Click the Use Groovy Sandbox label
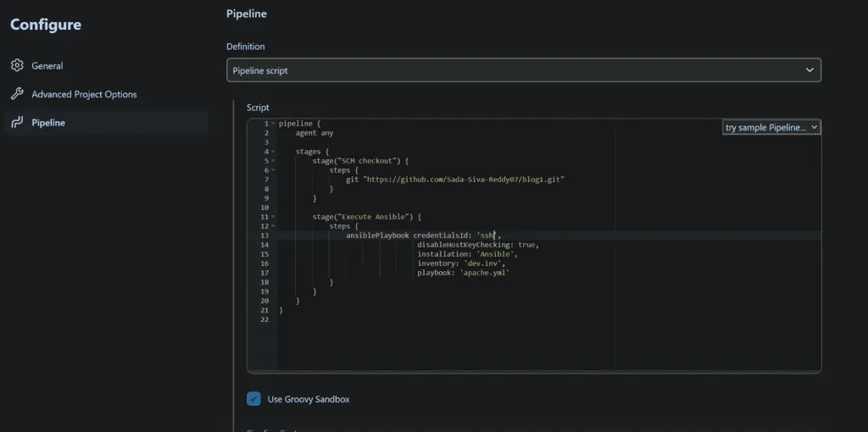 (x=309, y=399)
